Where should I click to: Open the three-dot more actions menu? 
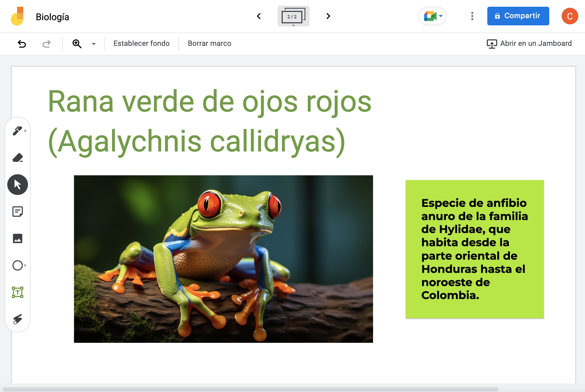[x=472, y=16]
